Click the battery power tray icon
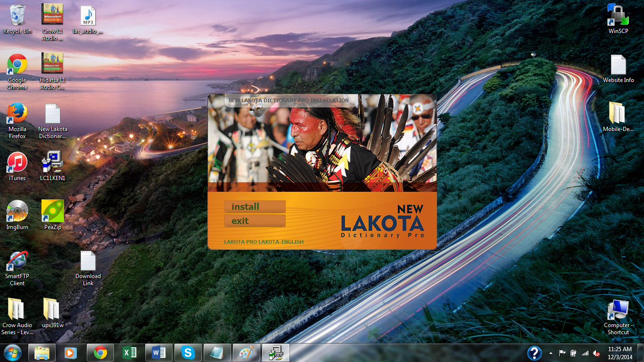The image size is (644, 362). 574,353
